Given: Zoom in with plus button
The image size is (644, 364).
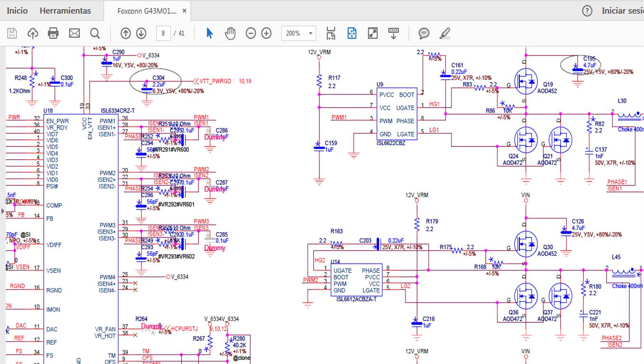Looking at the screenshot, I should click(266, 33).
